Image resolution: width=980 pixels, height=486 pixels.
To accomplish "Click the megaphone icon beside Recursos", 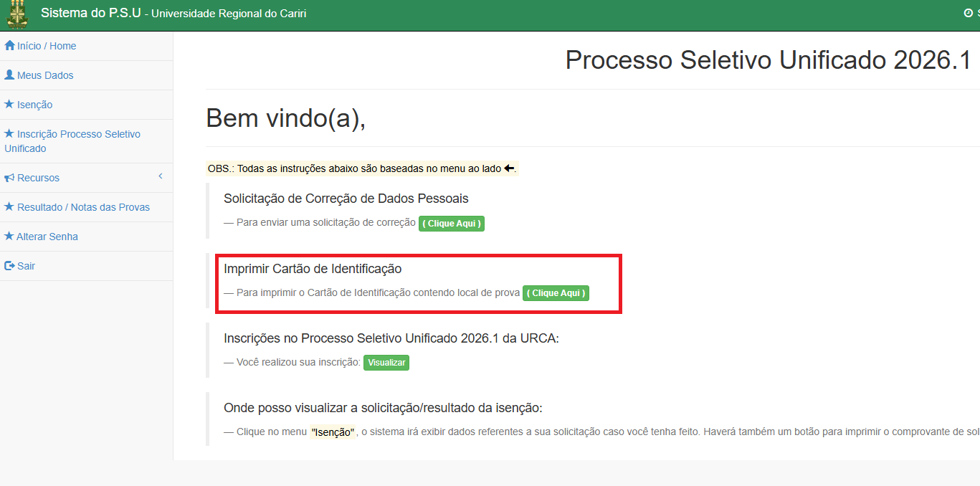I will (x=9, y=178).
